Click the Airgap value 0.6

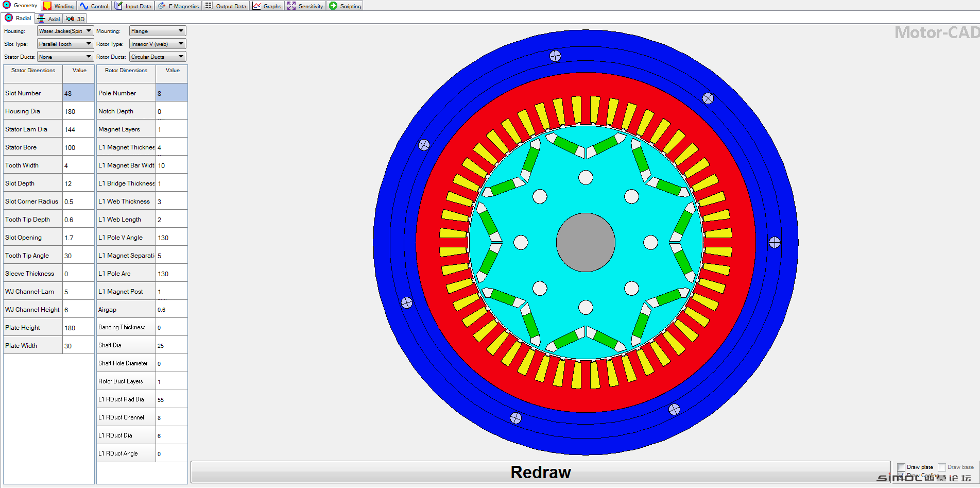pyautogui.click(x=171, y=309)
